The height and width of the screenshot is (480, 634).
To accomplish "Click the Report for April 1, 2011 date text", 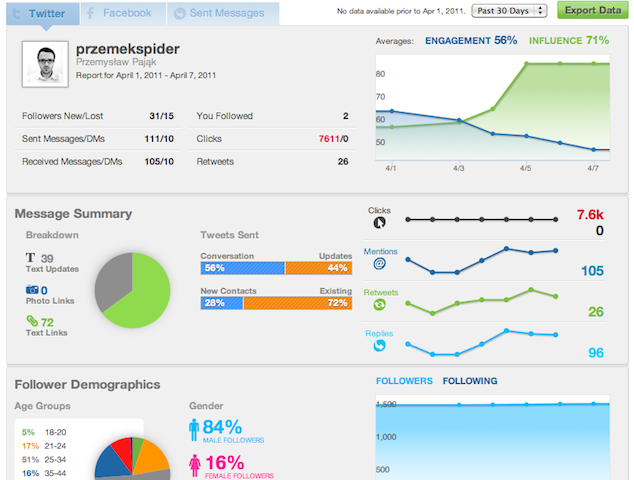I will coord(146,75).
